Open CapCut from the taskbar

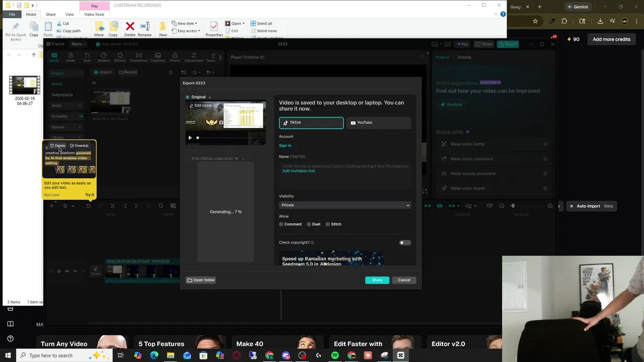tap(401, 355)
